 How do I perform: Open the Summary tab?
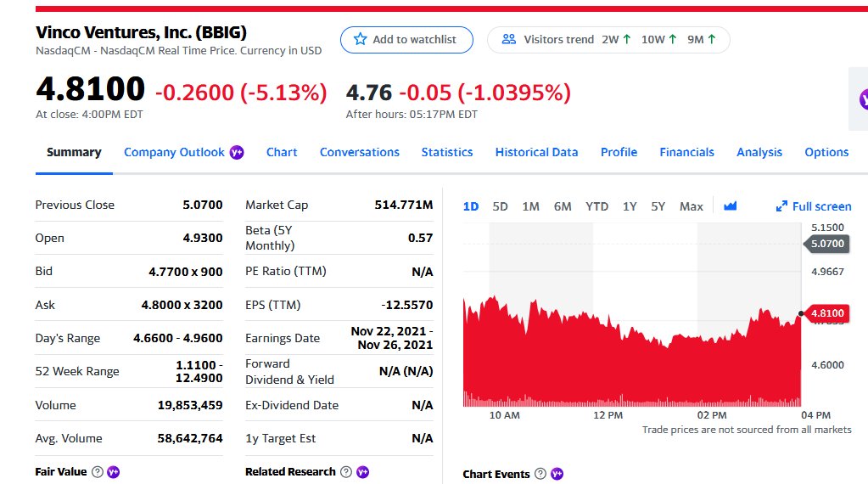coord(74,152)
